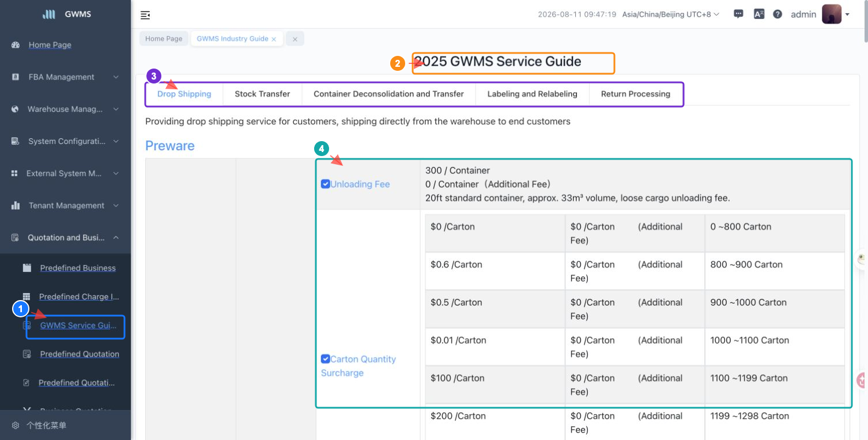
Task: Click the $100 /Carton cell
Action: (495, 385)
